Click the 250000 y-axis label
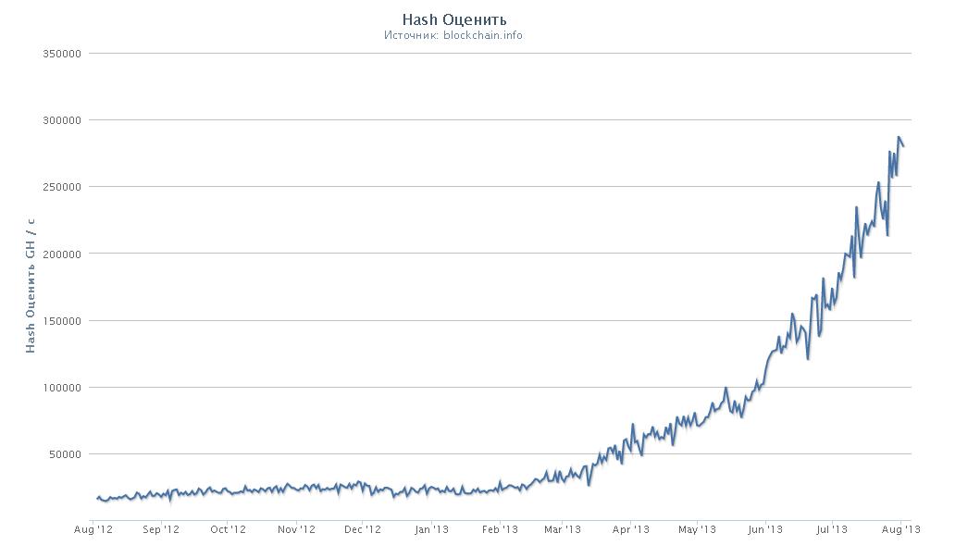Screen dimensions: 980x558 point(62,188)
